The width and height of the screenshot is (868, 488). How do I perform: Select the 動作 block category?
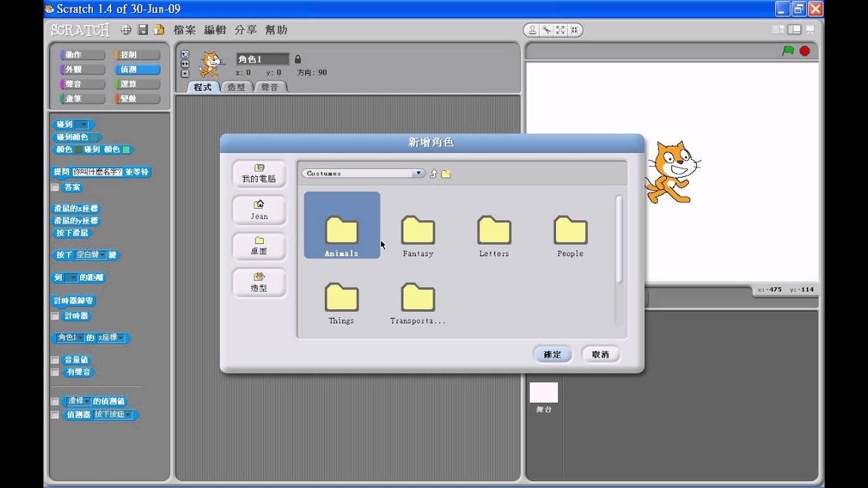[82, 55]
